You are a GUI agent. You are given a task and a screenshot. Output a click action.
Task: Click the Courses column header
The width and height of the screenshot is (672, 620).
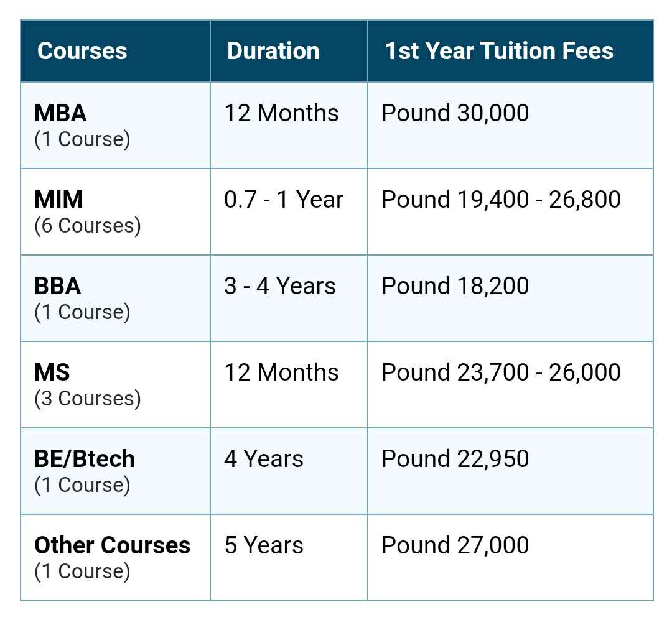(x=82, y=51)
